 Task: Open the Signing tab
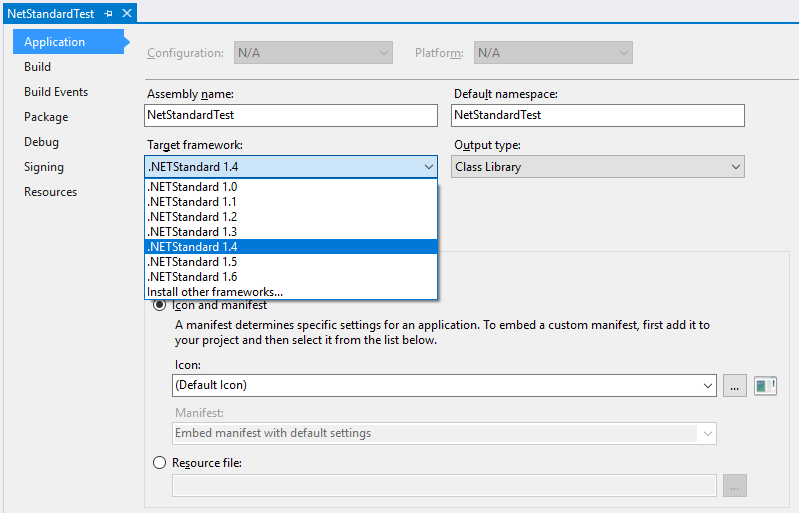tap(44, 167)
